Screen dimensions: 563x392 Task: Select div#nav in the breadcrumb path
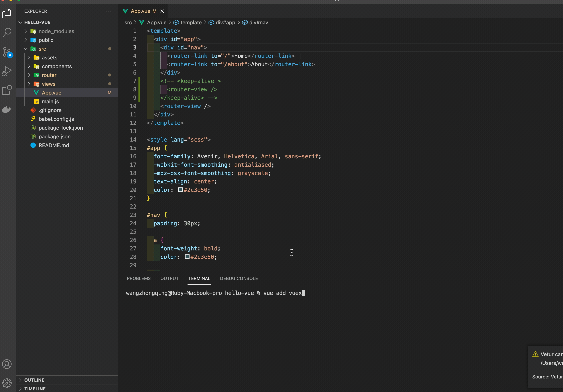pos(258,23)
